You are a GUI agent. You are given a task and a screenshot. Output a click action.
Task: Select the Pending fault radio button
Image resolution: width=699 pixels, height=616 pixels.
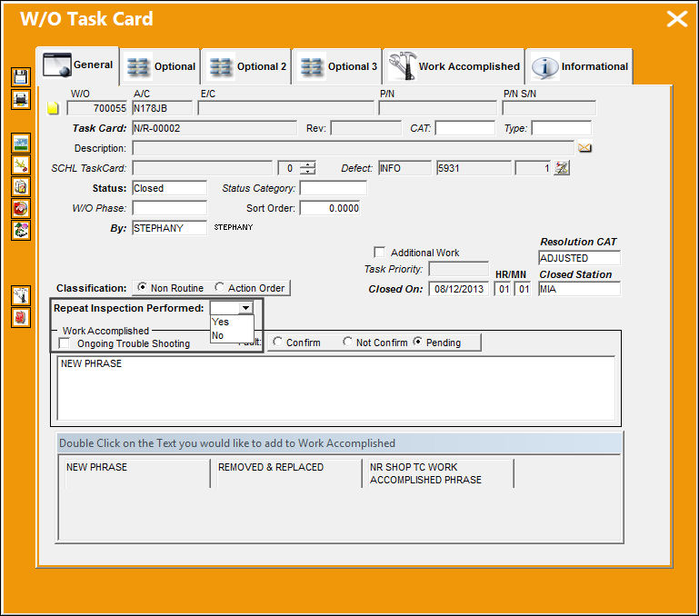(418, 342)
